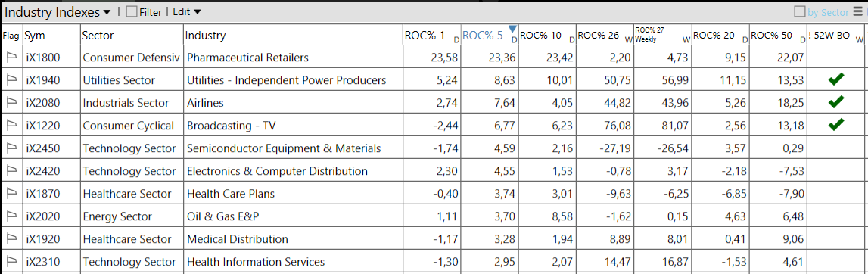The image size is (868, 274).
Task: Open the hamburger menu beside by Sector
Action: (x=858, y=11)
